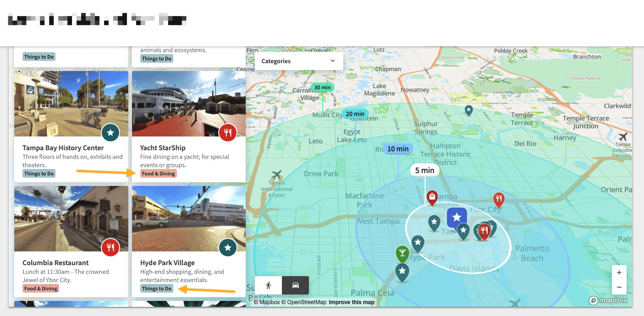This screenshot has width=644, height=316.
Task: Open the Categories dropdown on the map
Action: [298, 61]
